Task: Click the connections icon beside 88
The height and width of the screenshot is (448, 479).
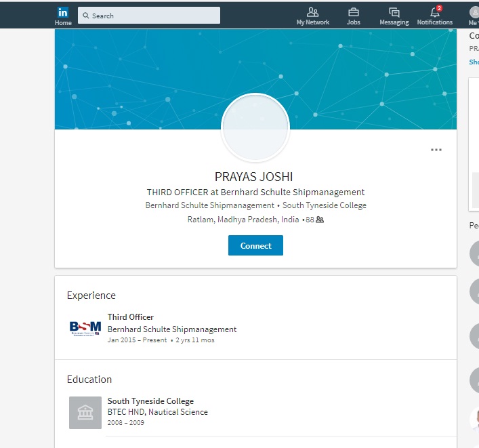Action: [x=320, y=220]
